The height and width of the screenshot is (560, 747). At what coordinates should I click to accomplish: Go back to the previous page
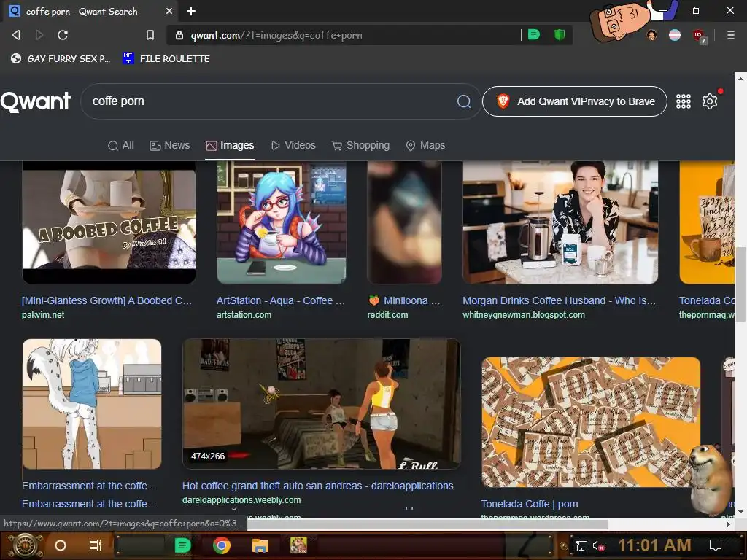point(16,35)
